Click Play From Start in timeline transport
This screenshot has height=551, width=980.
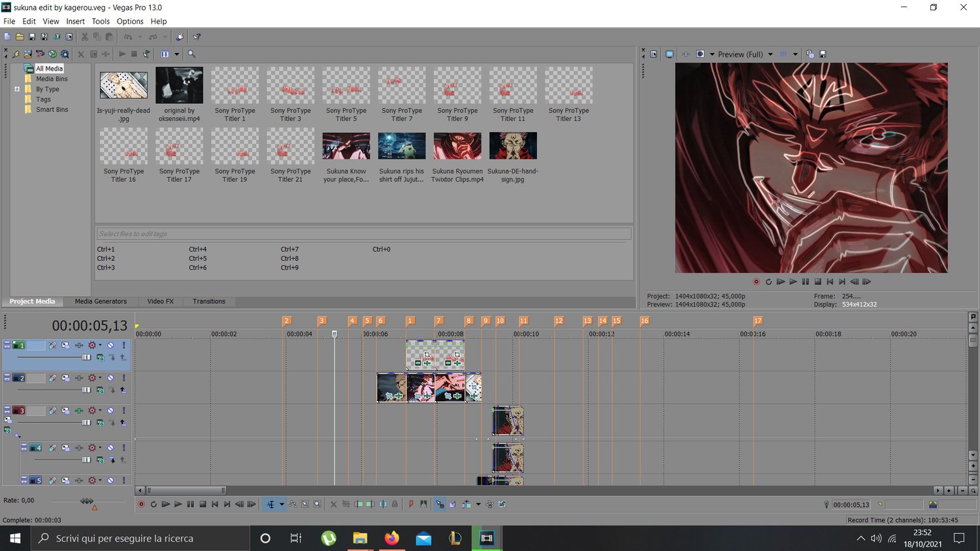coord(165,504)
